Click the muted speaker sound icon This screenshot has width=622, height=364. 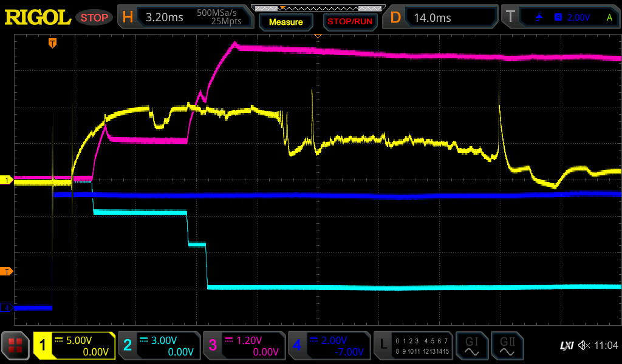[x=584, y=346]
